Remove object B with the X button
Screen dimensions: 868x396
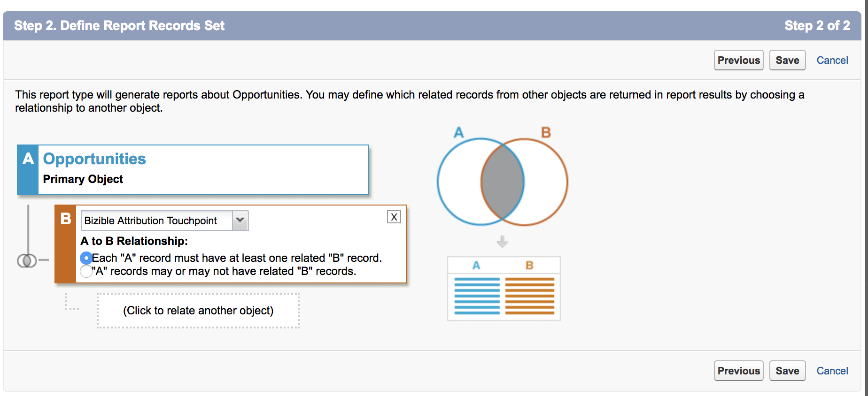pos(394,217)
